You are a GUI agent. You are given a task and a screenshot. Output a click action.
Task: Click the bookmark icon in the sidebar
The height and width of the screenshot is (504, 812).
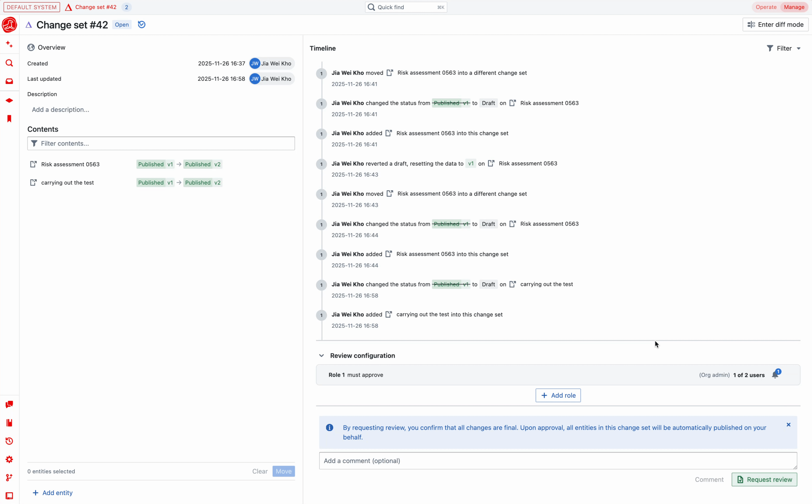point(9,118)
